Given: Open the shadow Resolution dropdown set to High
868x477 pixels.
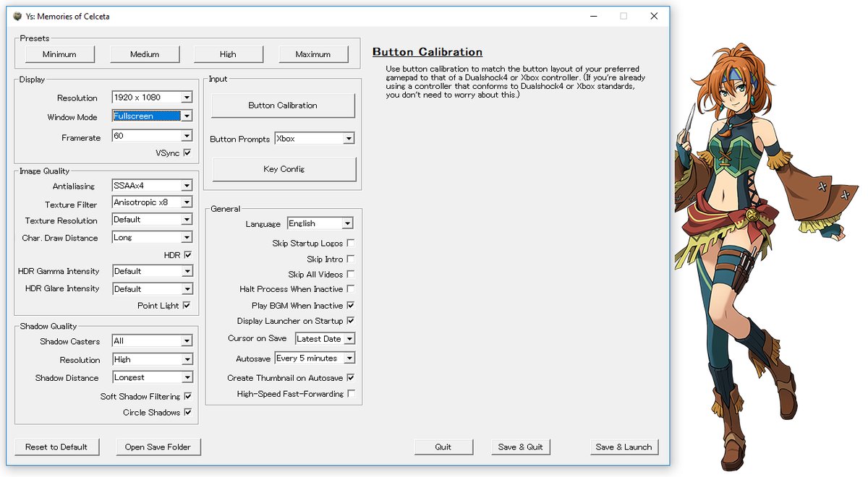Looking at the screenshot, I should pos(153,360).
